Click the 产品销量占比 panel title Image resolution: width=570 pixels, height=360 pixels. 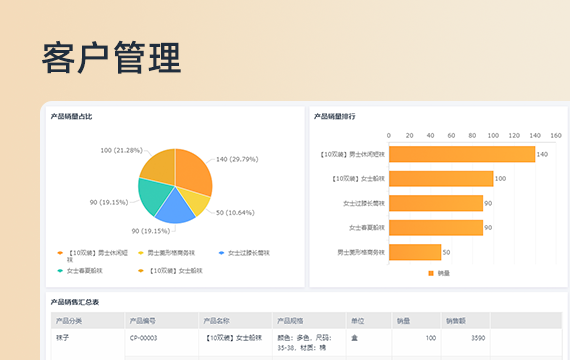coord(71,116)
